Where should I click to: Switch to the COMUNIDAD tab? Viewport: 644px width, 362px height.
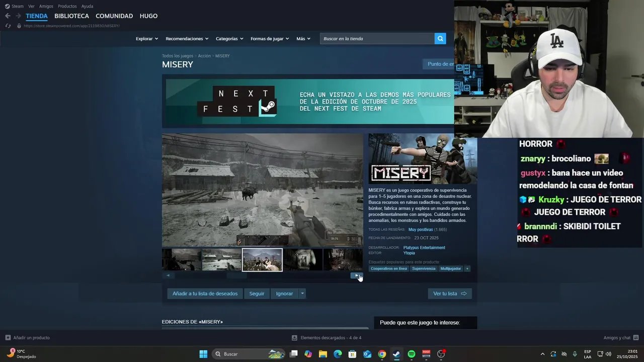(114, 16)
